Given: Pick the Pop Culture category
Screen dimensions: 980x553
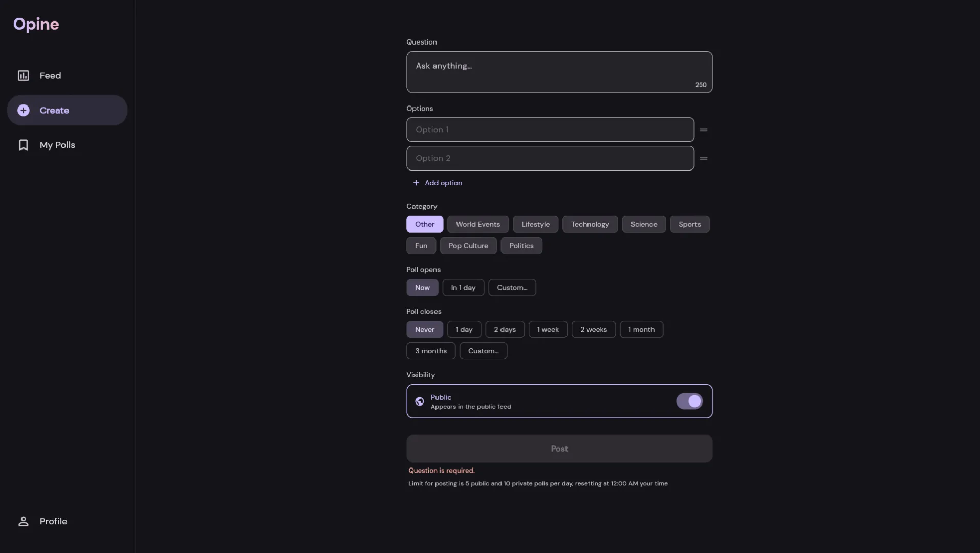Looking at the screenshot, I should [x=468, y=246].
